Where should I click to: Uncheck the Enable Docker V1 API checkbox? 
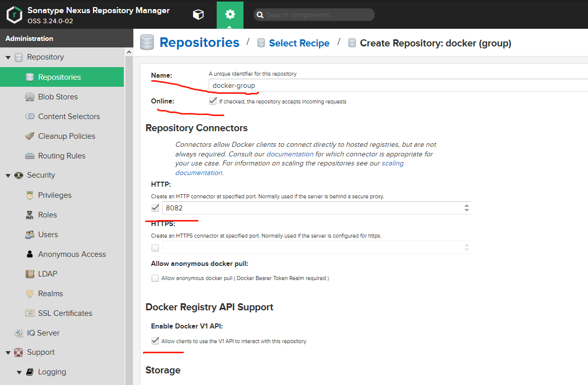click(155, 341)
